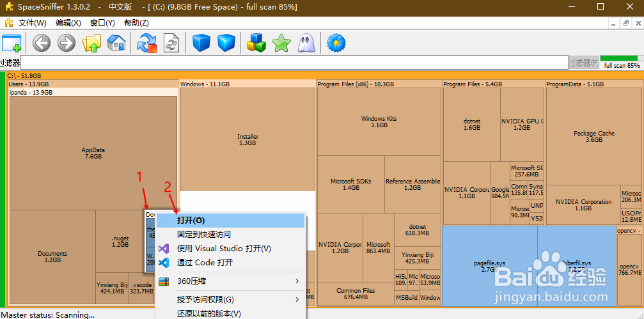Image resolution: width=644 pixels, height=319 pixels.
Task: Select the Reference Assemblies 1.2GB block
Action: coord(412,184)
